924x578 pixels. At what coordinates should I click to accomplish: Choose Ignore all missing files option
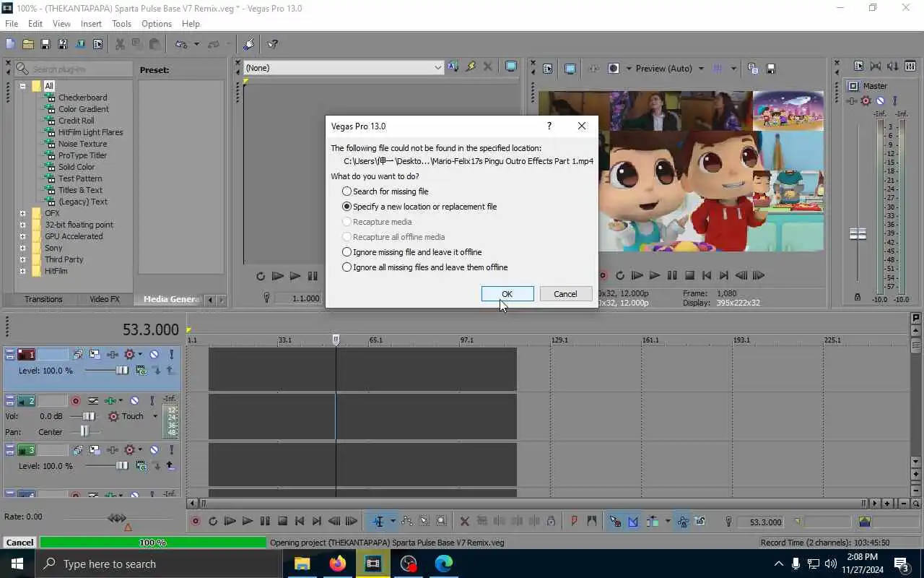[425, 267]
